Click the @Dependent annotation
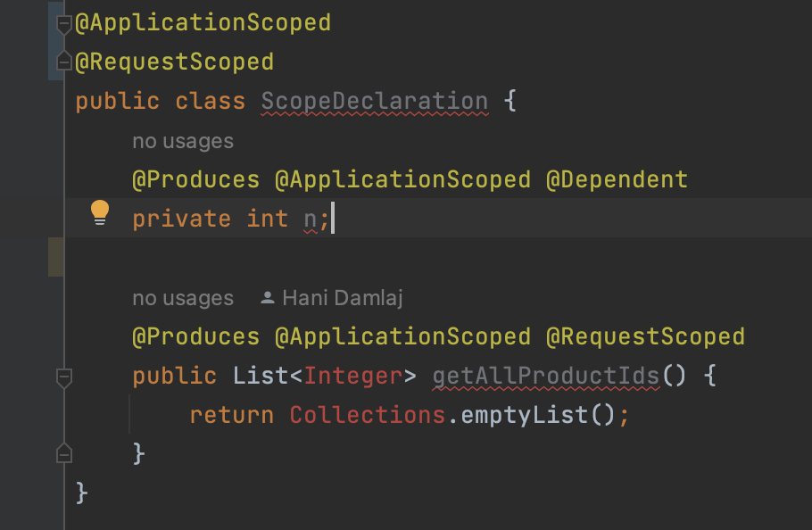This screenshot has height=530, width=812. (617, 178)
